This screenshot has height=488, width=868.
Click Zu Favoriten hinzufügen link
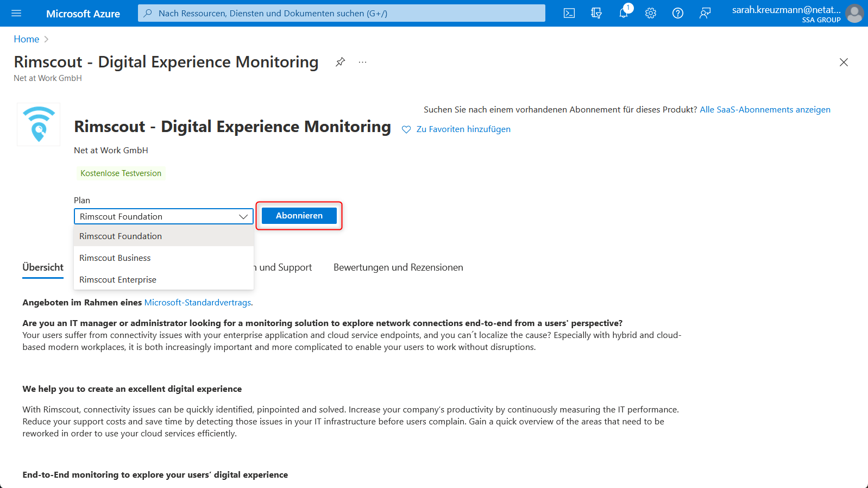463,129
